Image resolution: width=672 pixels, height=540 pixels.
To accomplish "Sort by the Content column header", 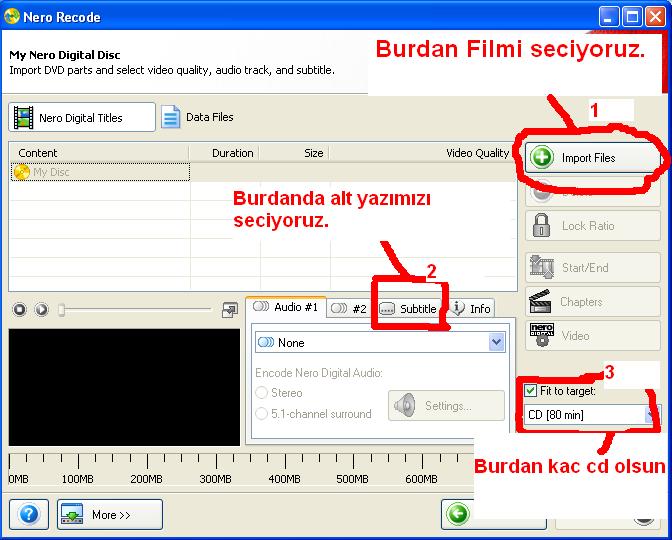I will pyautogui.click(x=99, y=153).
